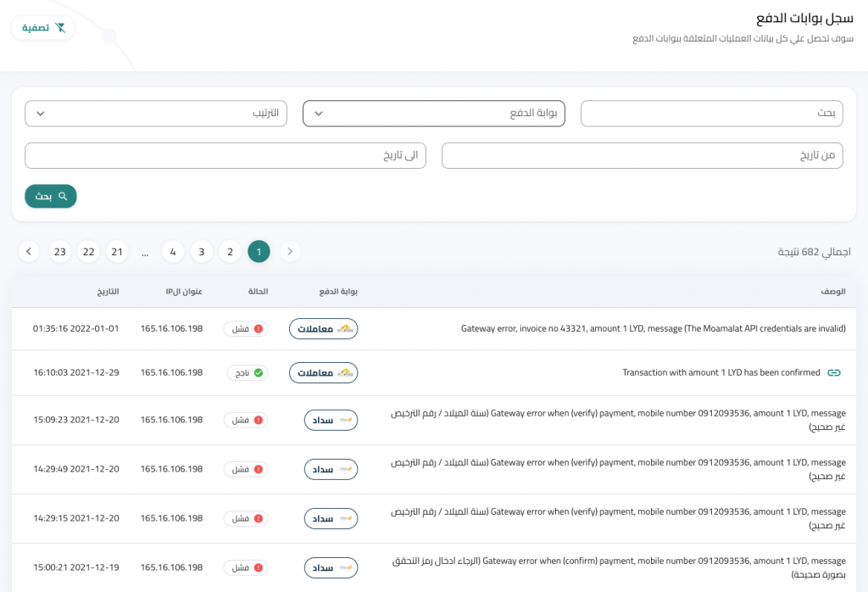Image resolution: width=868 pixels, height=592 pixels.
Task: Click the previous page chevron arrow
Action: pos(290,252)
